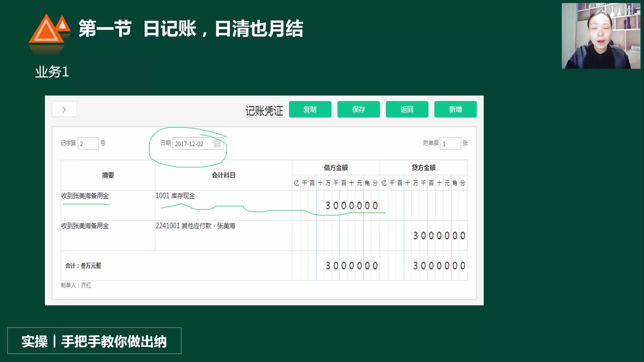The width and height of the screenshot is (644, 362).
Task: Click the 复制 (Copy) voucher icon button
Action: (x=310, y=109)
